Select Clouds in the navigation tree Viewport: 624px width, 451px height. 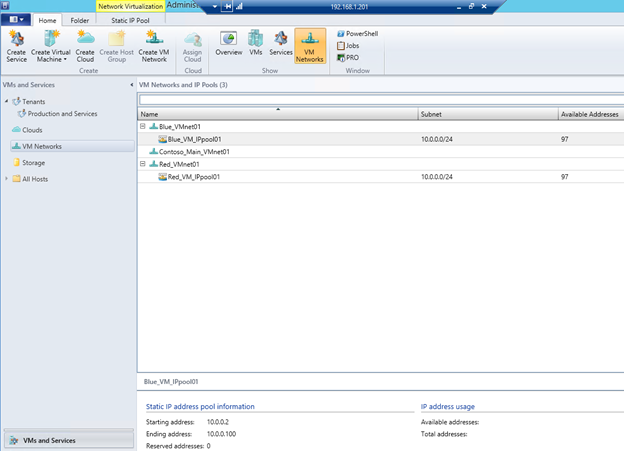(27, 130)
